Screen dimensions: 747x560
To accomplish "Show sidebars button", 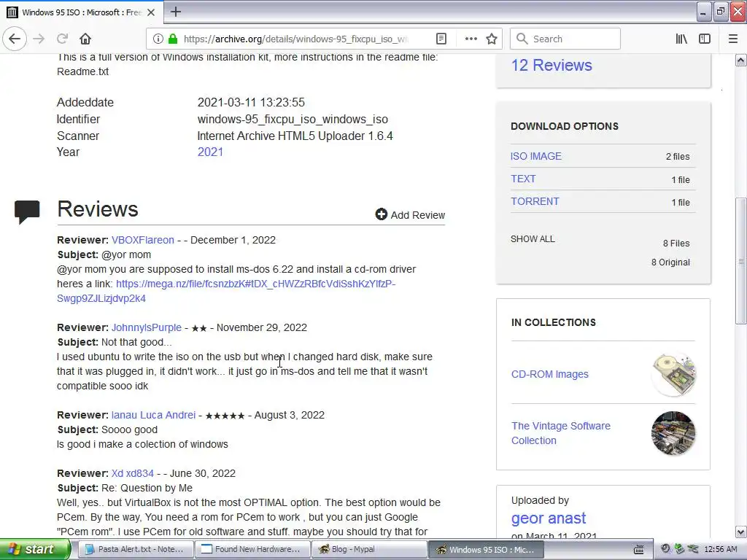I will coord(705,39).
